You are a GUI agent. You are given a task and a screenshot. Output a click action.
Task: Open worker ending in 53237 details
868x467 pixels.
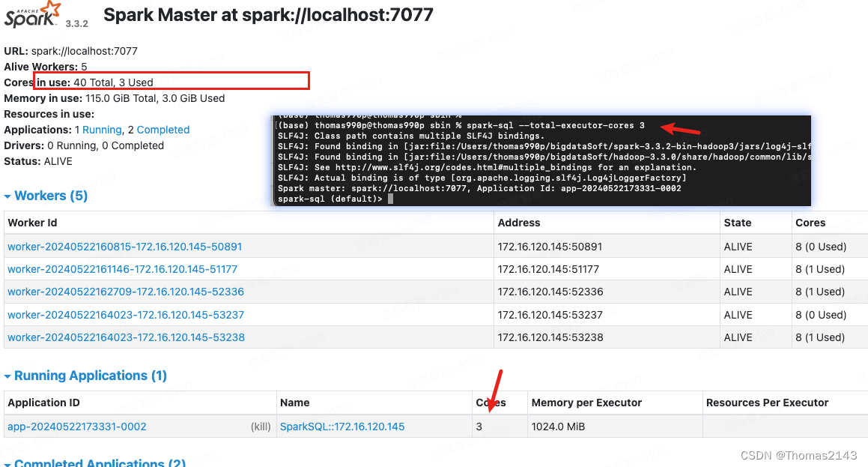pos(125,314)
